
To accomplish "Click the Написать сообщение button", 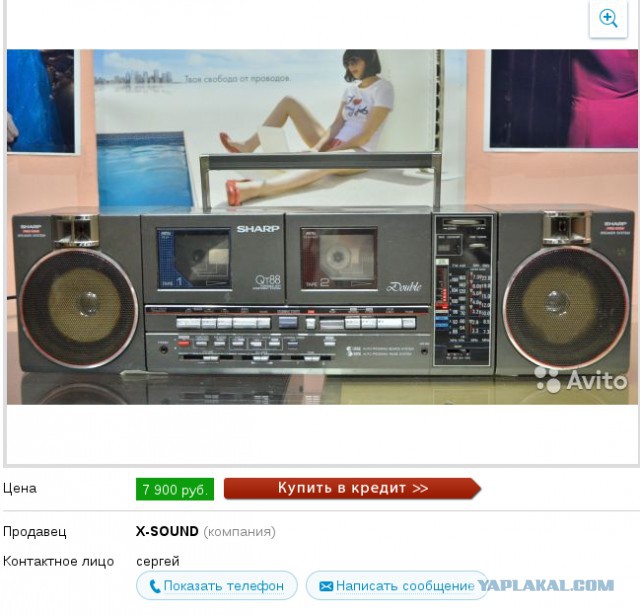I will 396,585.
